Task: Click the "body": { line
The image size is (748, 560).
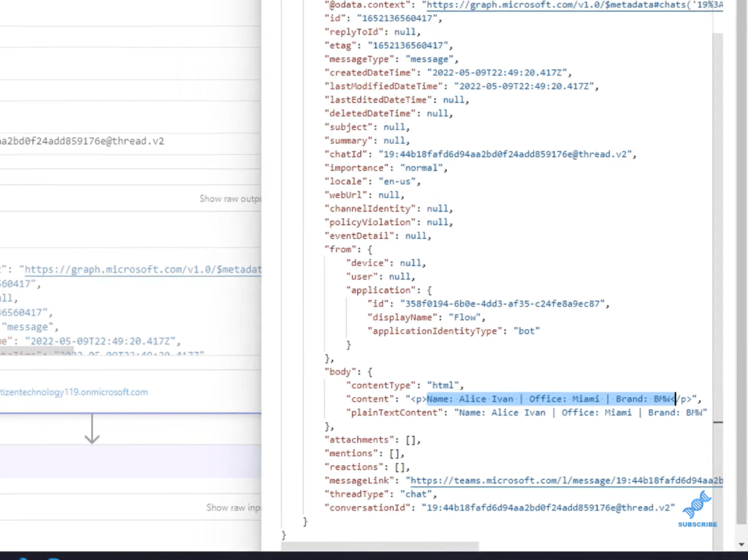Action: [x=348, y=372]
